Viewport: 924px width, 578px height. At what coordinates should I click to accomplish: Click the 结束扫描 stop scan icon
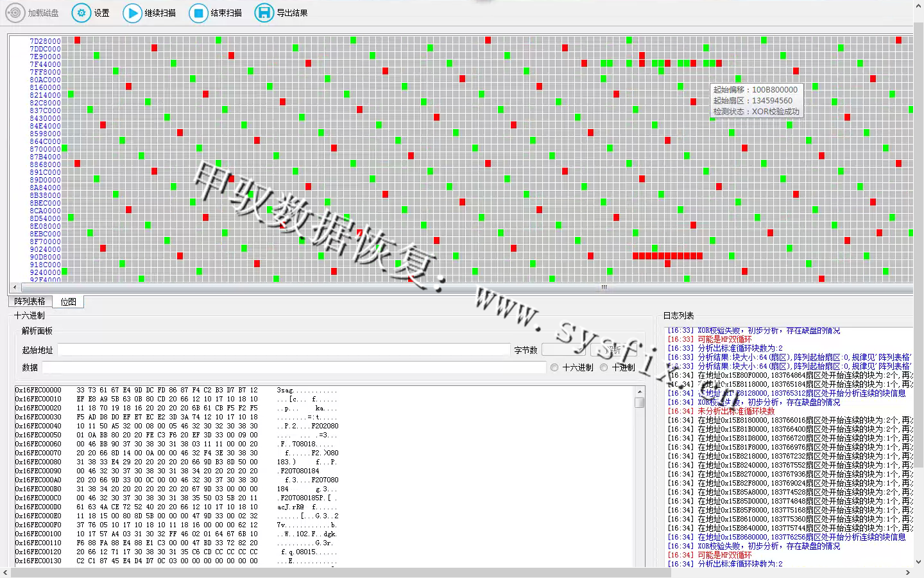click(198, 13)
